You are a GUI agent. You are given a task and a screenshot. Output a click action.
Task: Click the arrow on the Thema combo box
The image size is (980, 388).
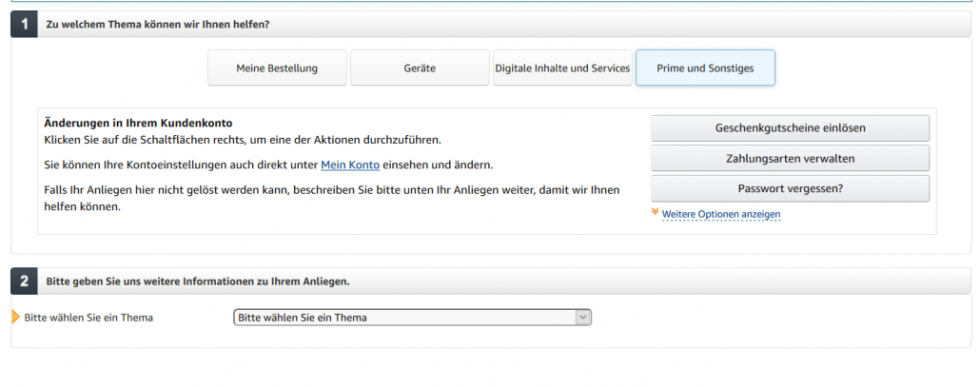[x=582, y=318]
